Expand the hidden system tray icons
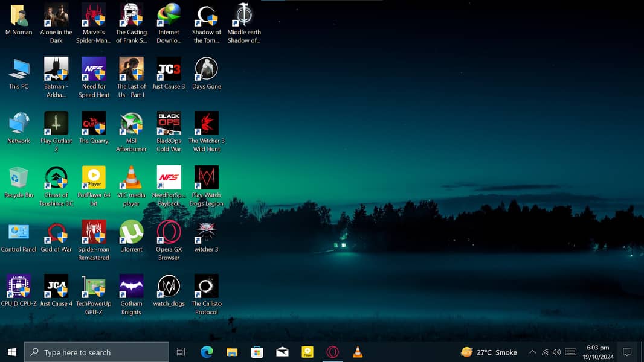Screen dimensions: 644x362 tap(532, 352)
